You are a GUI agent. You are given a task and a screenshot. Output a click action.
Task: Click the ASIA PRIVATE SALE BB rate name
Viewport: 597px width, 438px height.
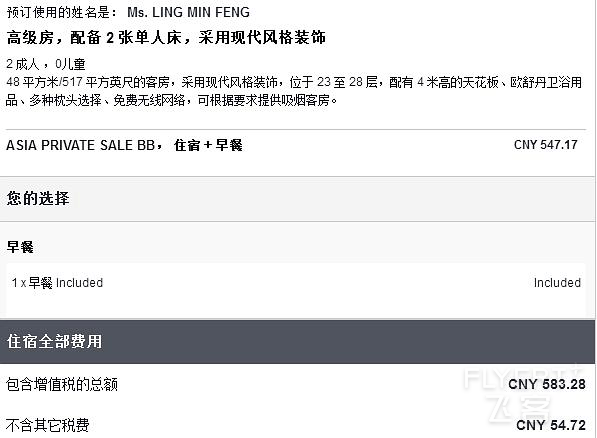(81, 145)
